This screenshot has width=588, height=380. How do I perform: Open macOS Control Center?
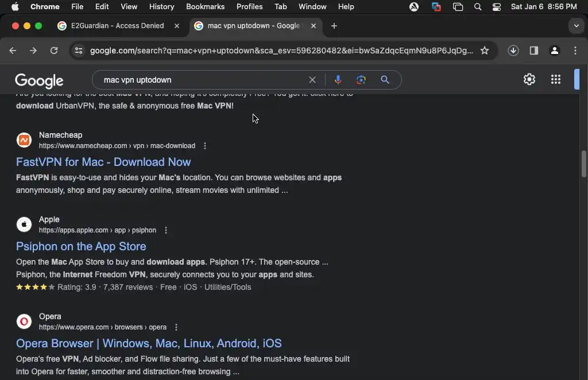click(497, 6)
